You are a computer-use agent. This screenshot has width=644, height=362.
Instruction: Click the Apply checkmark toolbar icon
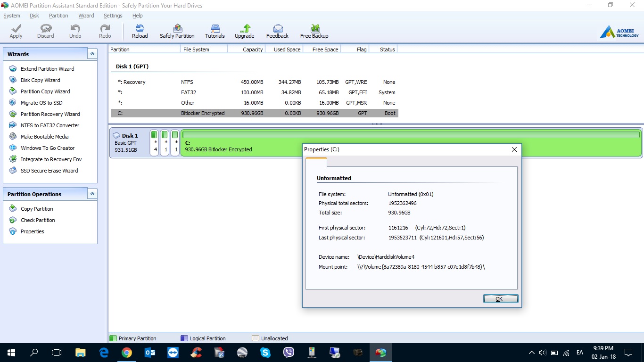[x=16, y=31]
